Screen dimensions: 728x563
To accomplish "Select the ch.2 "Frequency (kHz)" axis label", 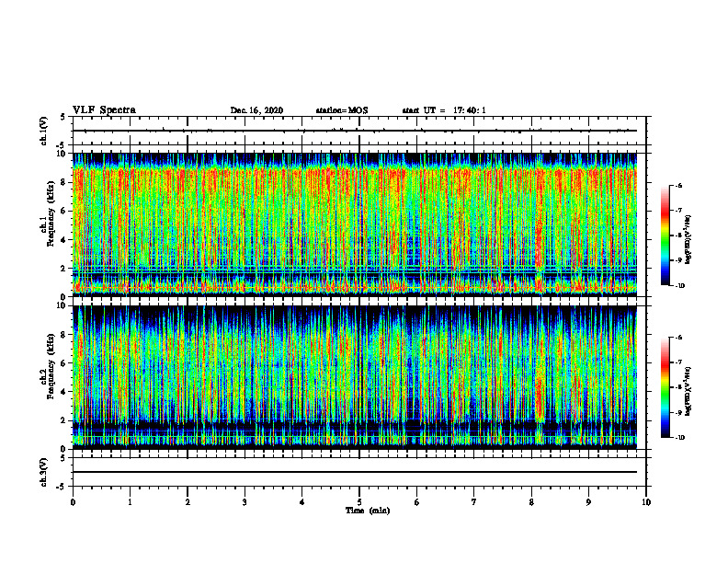I will point(51,365).
